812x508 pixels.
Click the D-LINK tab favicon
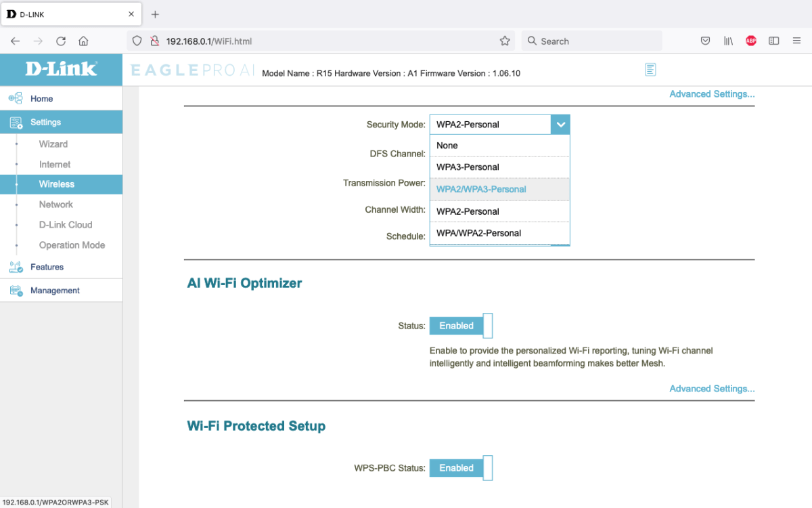tap(12, 14)
